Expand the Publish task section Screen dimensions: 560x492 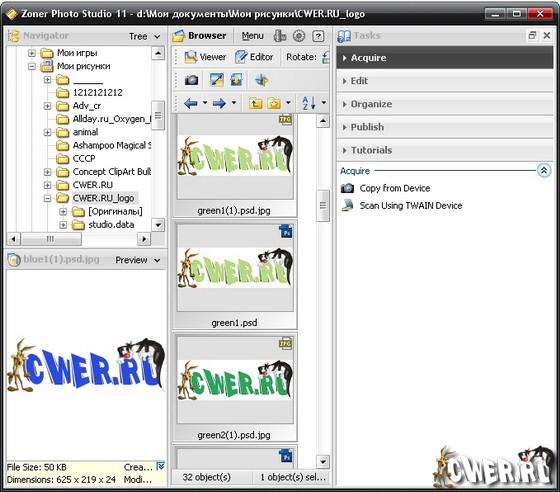coord(445,127)
